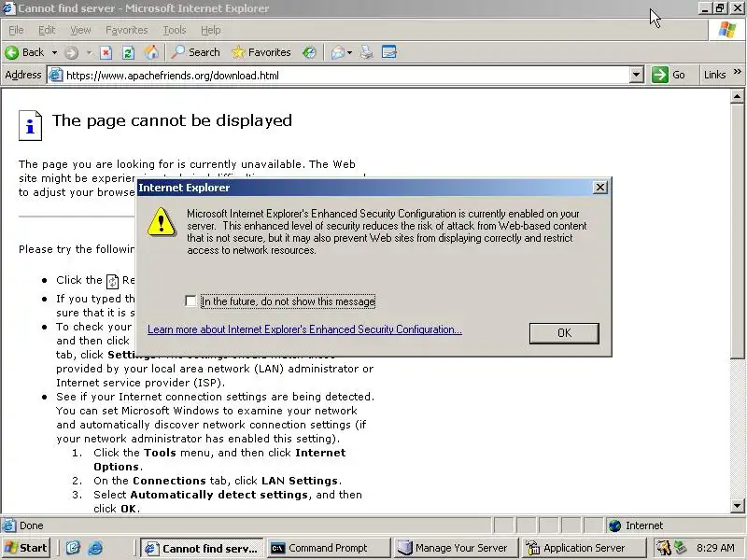The height and width of the screenshot is (560, 747).
Task: Click the info page icon beside heading
Action: 31,125
